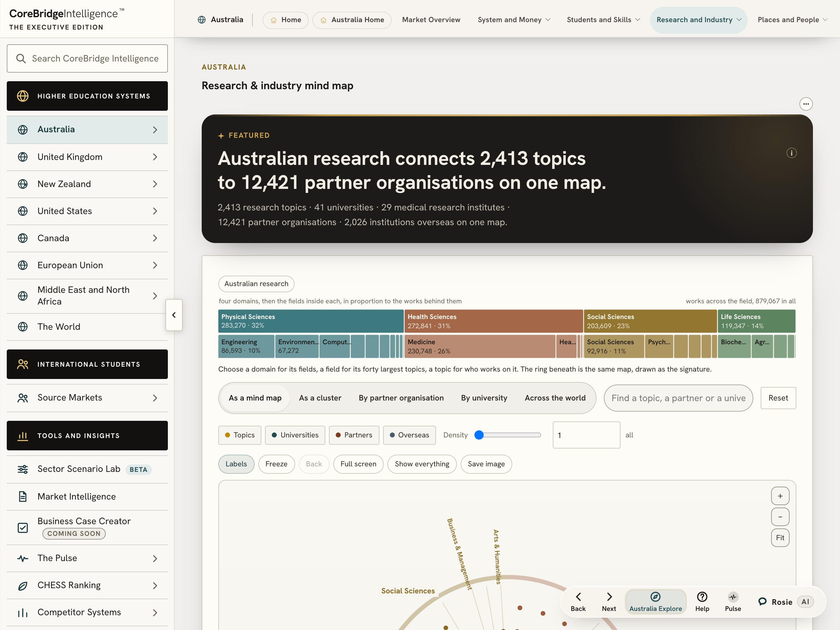
Task: Click the Business Case Creator checkbox icon
Action: coord(23,528)
